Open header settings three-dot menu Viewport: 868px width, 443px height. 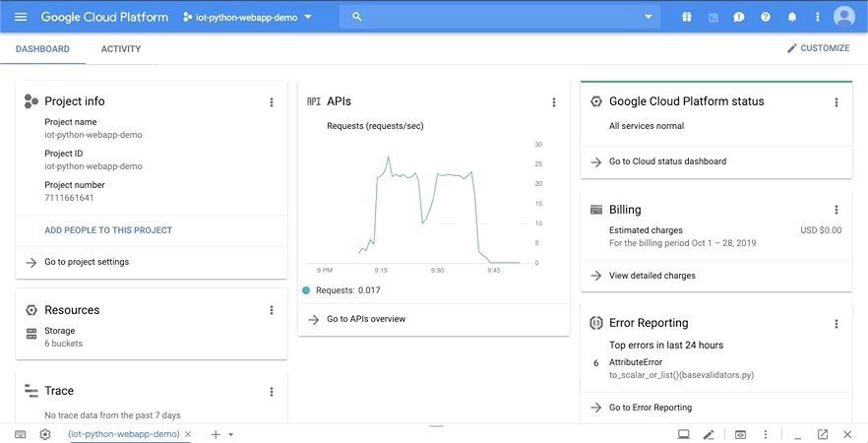pyautogui.click(x=817, y=17)
